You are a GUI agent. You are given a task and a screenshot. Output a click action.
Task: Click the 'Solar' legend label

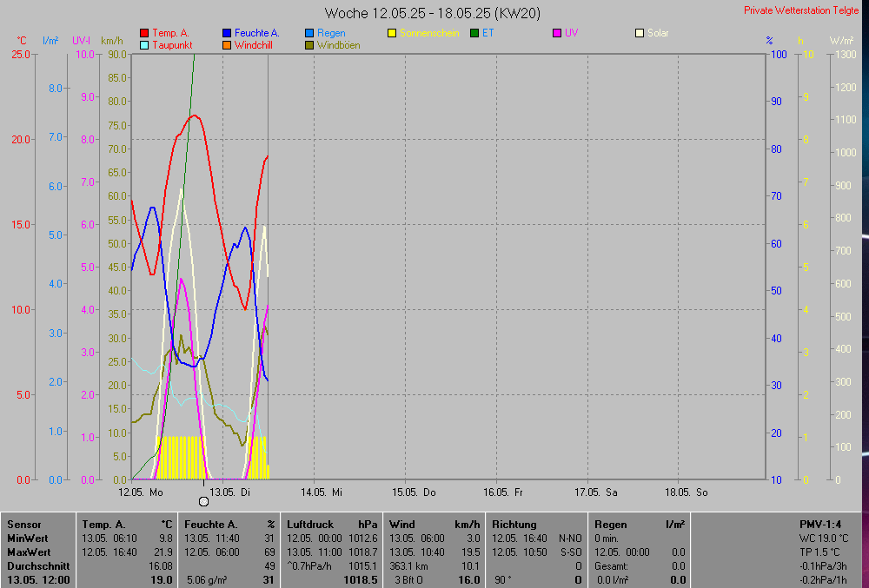[x=658, y=33]
